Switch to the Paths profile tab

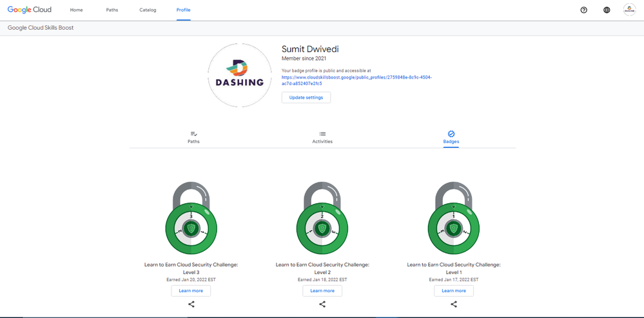click(x=194, y=137)
